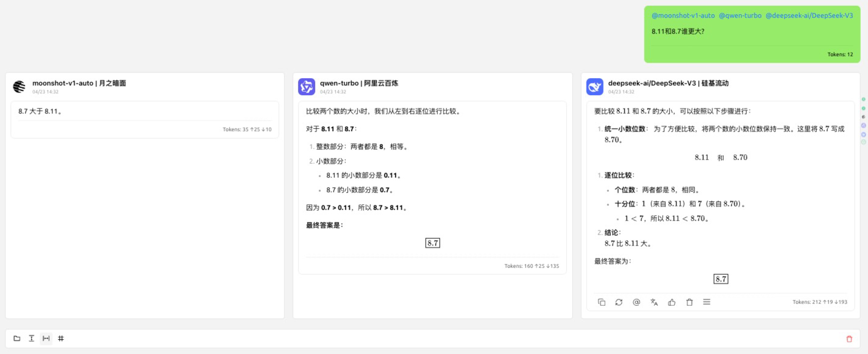Click the "Tokens: 12" label in user message

(x=840, y=54)
